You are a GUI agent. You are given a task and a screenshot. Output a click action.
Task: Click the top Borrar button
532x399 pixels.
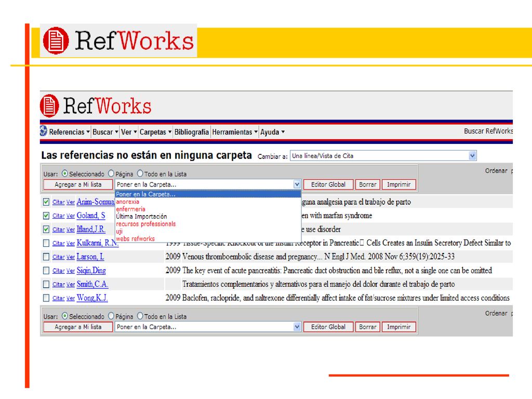pyautogui.click(x=367, y=184)
